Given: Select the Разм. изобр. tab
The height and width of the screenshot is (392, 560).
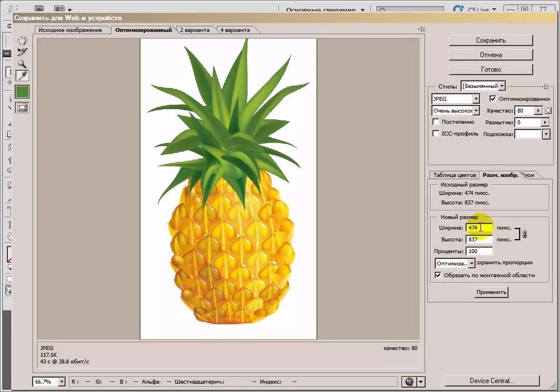Looking at the screenshot, I should 500,175.
